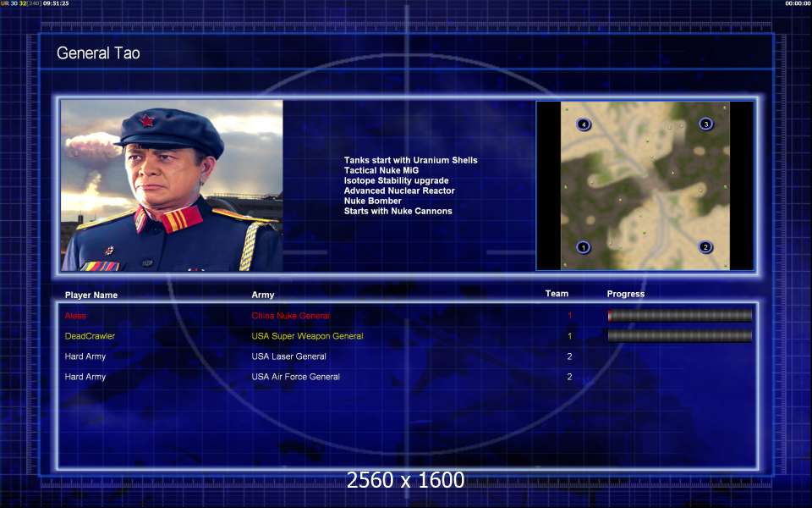This screenshot has height=508, width=812.
Task: Click the 00:00:00 timer readout
Action: coord(798,3)
